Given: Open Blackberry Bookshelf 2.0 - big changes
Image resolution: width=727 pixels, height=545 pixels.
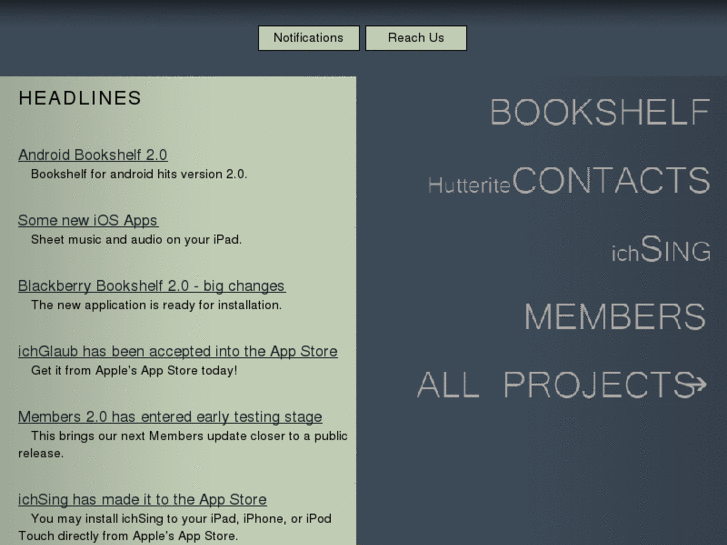Looking at the screenshot, I should (152, 286).
